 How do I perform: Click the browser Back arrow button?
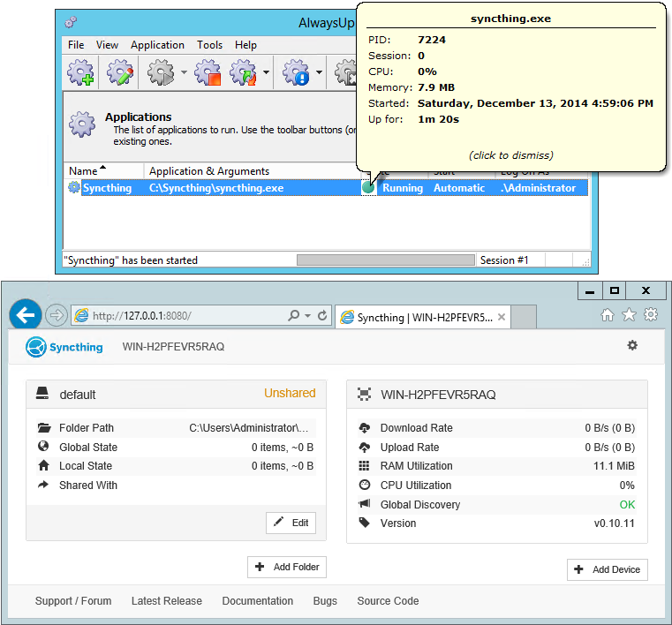(x=26, y=315)
